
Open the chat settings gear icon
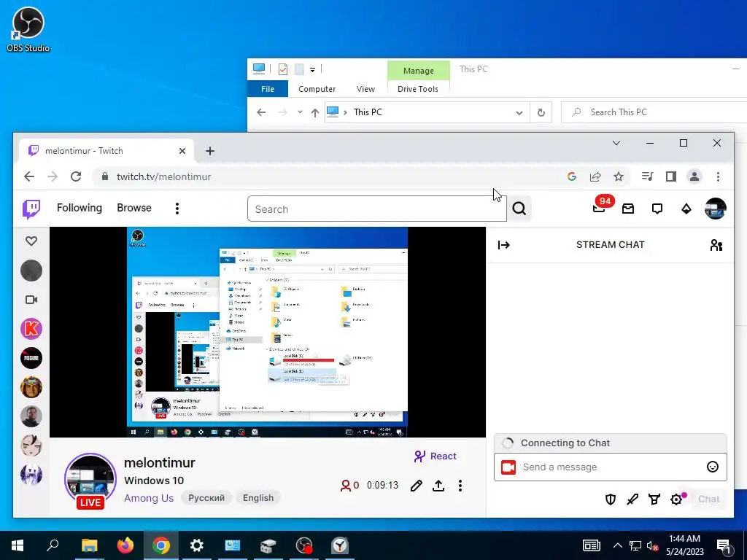tap(676, 499)
